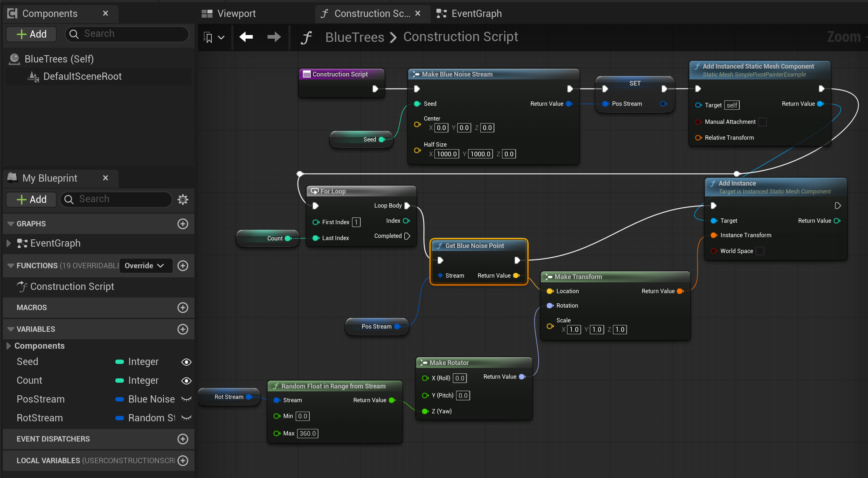
Task: Click Blue Noise type swatch for PosStream
Action: pos(120,399)
